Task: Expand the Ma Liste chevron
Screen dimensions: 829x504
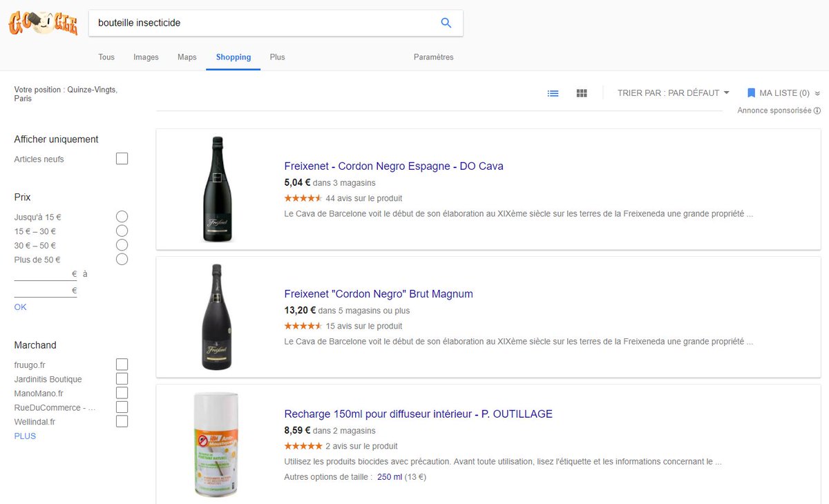Action: coord(817,93)
